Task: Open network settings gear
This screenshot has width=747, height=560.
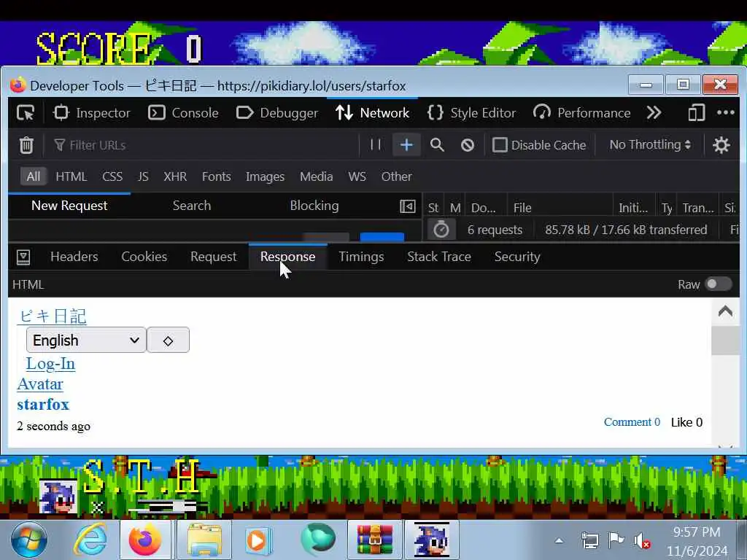Action: tap(721, 145)
